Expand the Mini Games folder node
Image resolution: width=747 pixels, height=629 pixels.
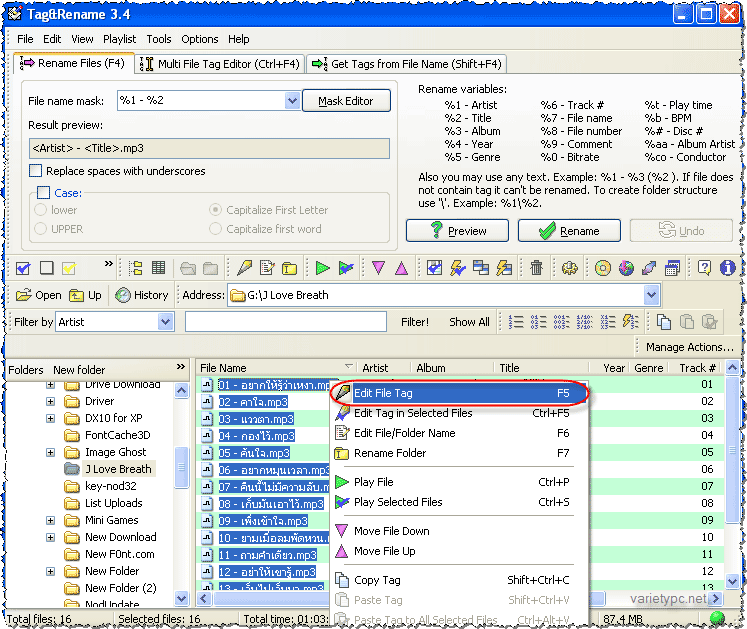(50, 520)
